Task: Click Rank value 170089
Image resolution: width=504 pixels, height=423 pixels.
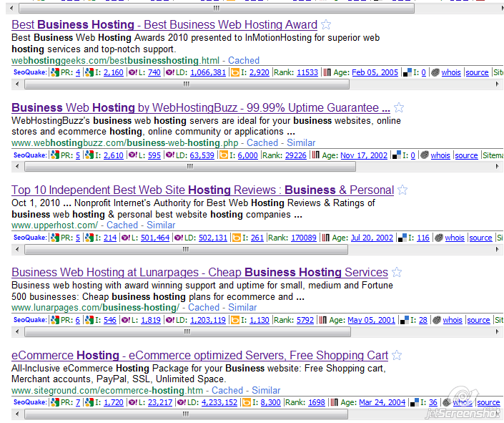Action: click(x=304, y=238)
